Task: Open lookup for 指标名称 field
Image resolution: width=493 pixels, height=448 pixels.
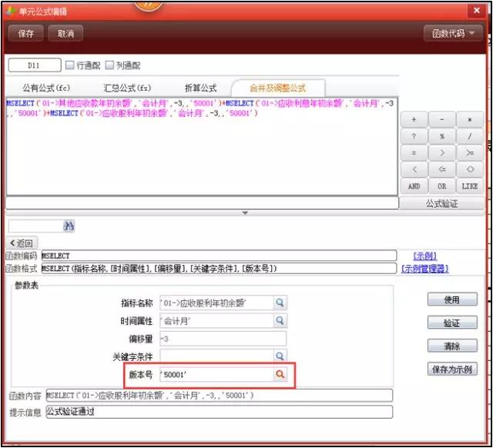Action: [x=280, y=303]
